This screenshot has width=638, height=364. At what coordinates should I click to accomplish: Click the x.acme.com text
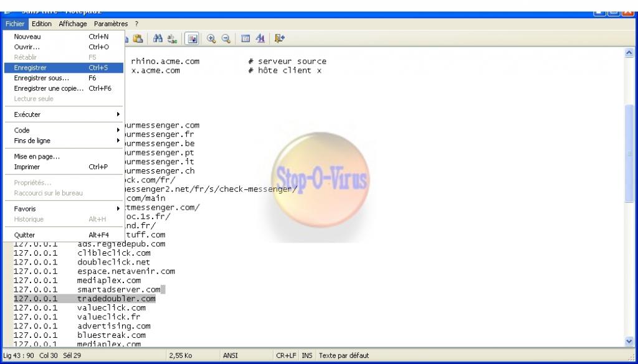tap(155, 71)
